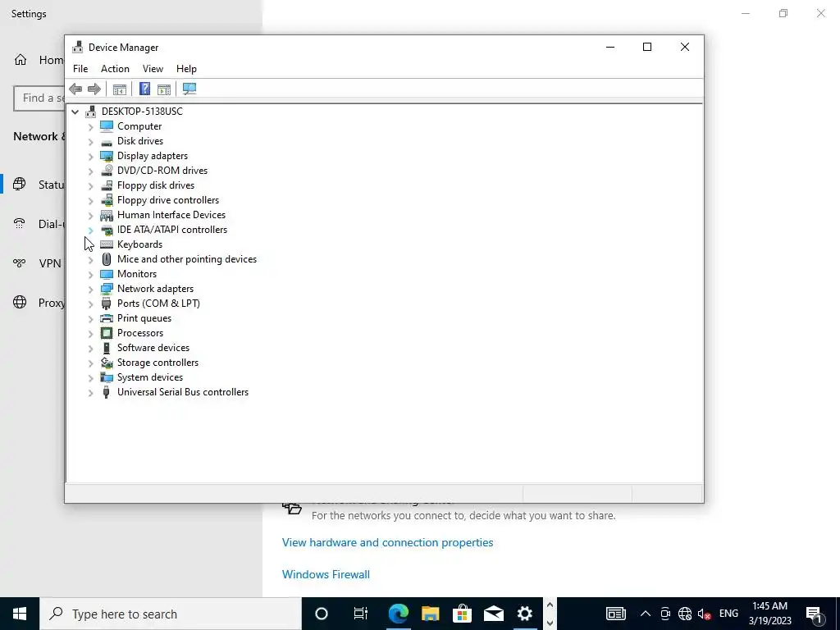The height and width of the screenshot is (630, 840).
Task: Select the Universal Serial Bus controllers icon
Action: [106, 392]
